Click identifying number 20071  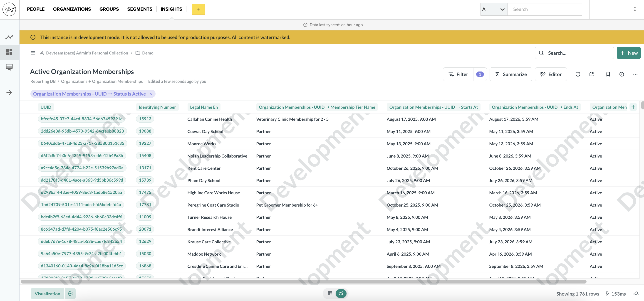(145, 229)
